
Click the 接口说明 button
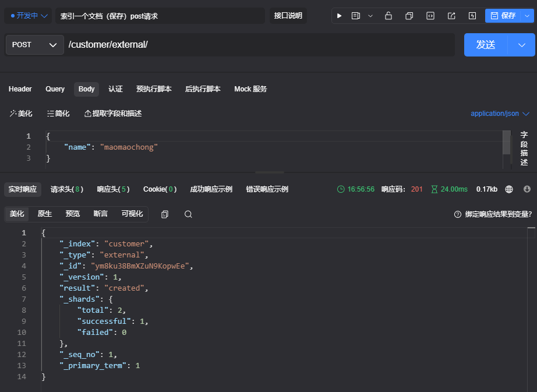(288, 16)
